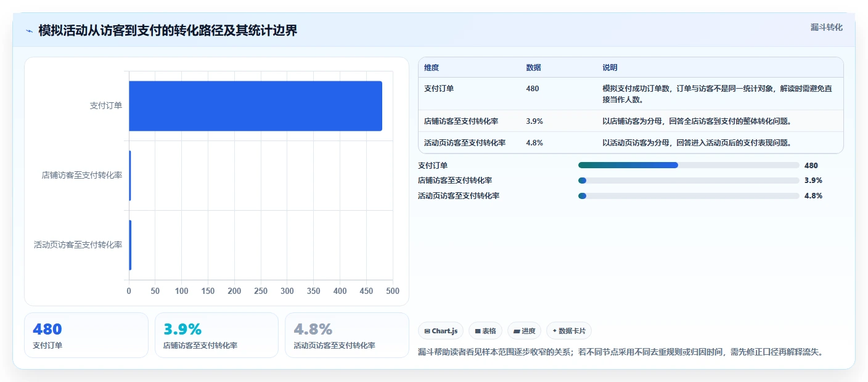868x382 pixels.
Task: Select the 进度 chip
Action: click(524, 331)
